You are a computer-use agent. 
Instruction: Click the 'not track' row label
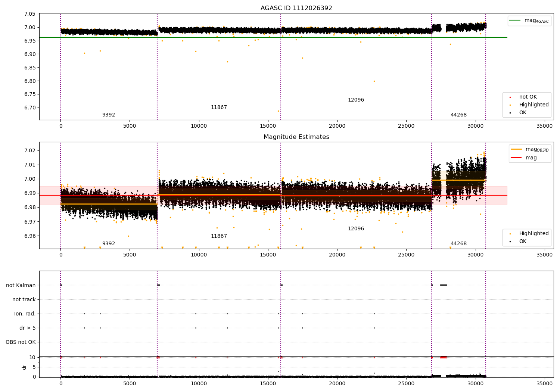tap(24, 300)
